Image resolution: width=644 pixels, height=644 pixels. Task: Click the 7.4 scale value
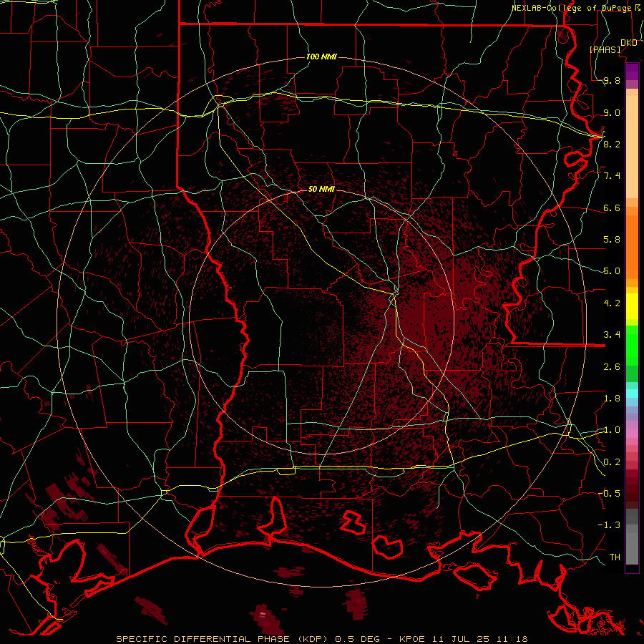click(x=612, y=176)
